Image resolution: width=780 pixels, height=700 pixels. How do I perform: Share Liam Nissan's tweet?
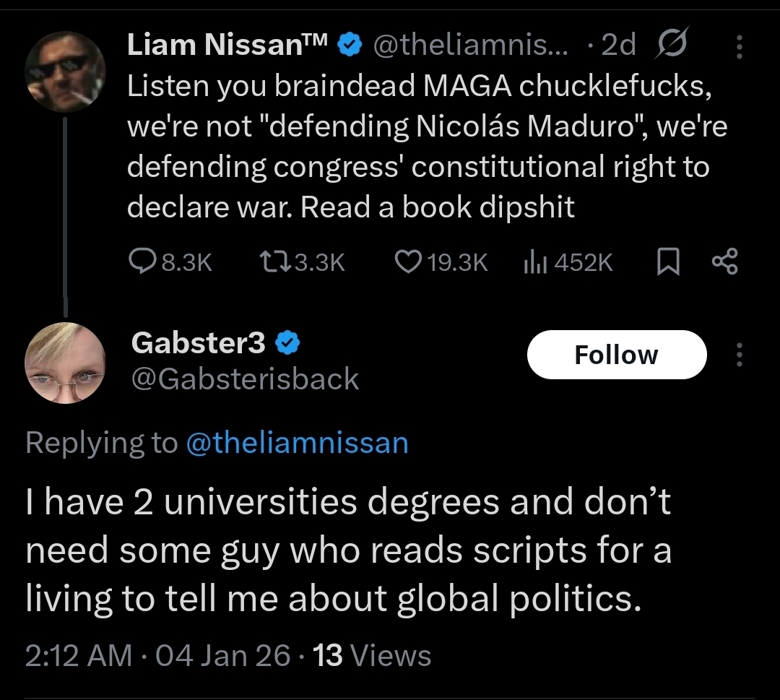(724, 262)
